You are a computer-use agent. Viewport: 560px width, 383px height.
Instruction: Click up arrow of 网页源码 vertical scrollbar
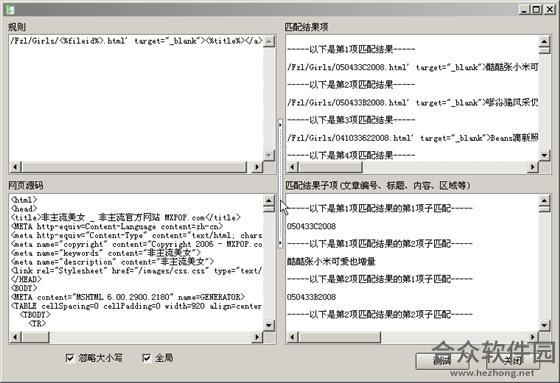[269, 200]
